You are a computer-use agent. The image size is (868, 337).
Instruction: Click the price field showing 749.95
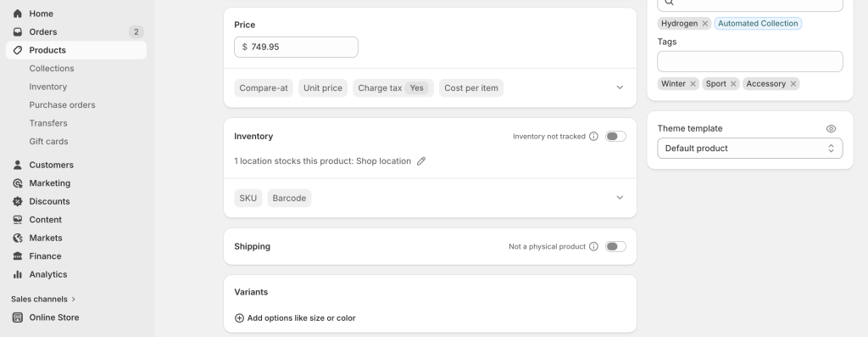[x=296, y=48]
